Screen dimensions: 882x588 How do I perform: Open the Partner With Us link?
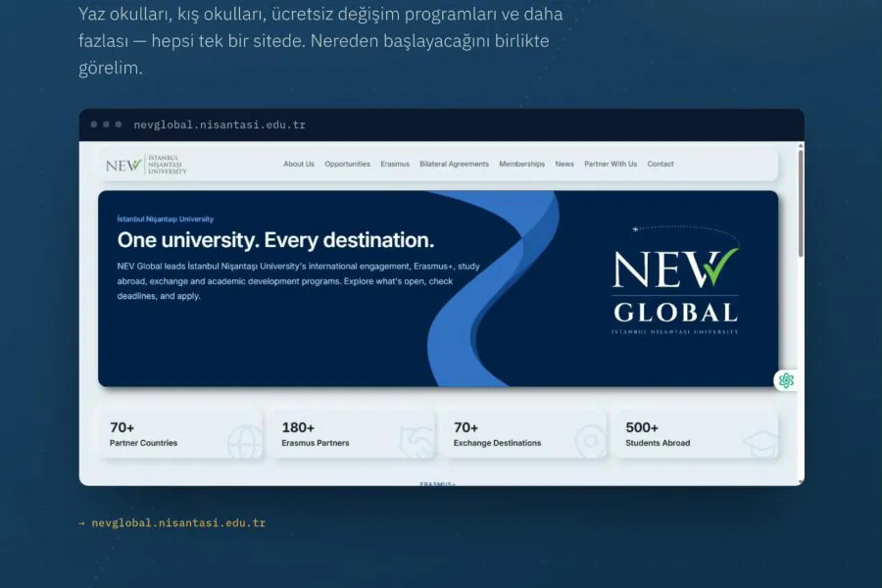point(611,164)
